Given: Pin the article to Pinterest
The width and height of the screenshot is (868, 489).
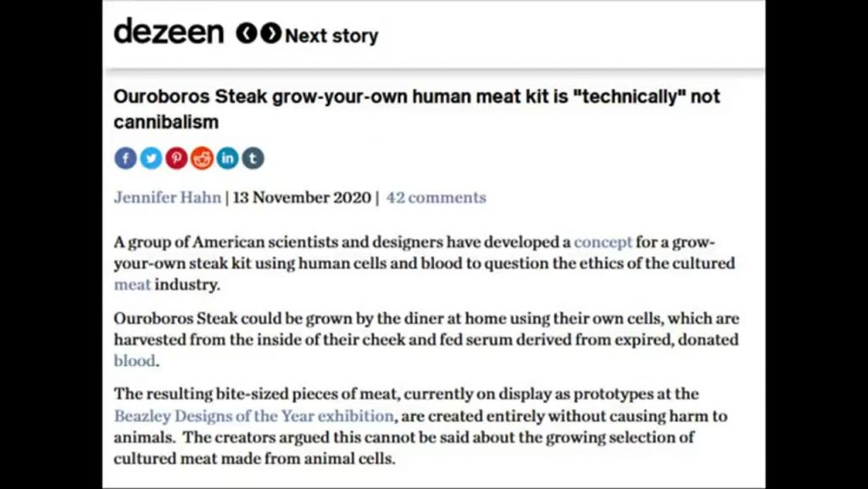Looking at the screenshot, I should point(175,158).
